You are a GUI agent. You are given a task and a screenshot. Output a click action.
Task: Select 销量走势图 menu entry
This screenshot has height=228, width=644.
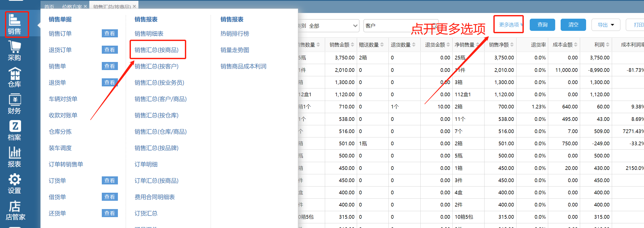235,50
